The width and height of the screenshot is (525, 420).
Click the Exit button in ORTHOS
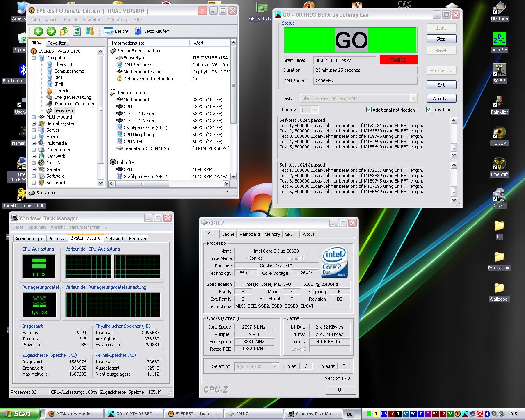tap(441, 85)
